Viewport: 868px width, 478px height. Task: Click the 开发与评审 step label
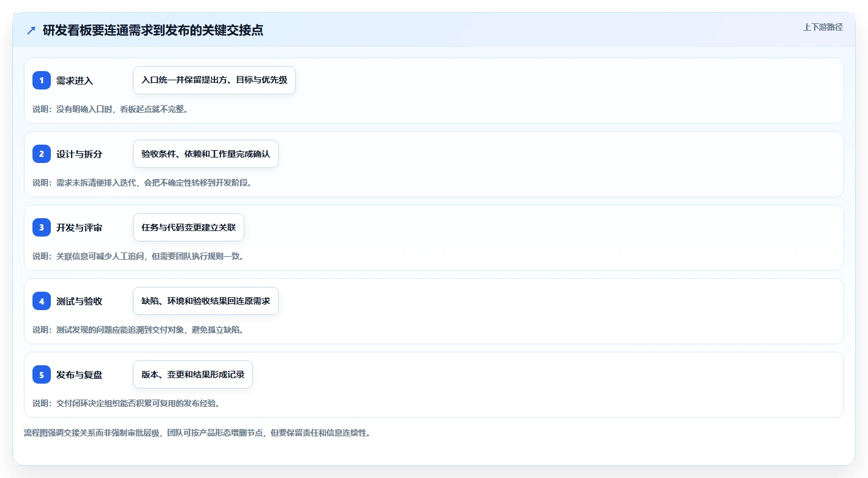79,227
